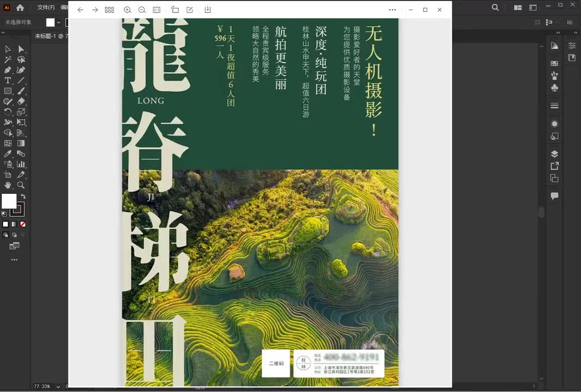Select the Column Graph tool
The image size is (581, 392).
pos(21,164)
